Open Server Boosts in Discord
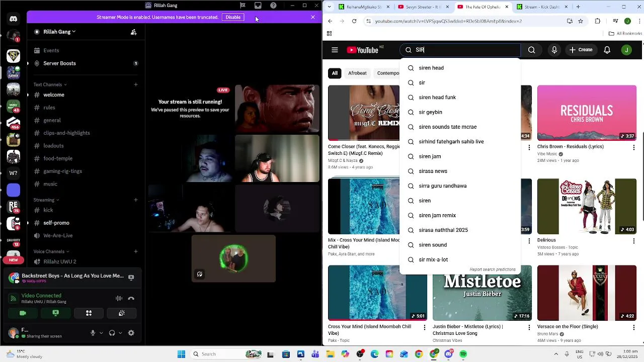 [86, 63]
